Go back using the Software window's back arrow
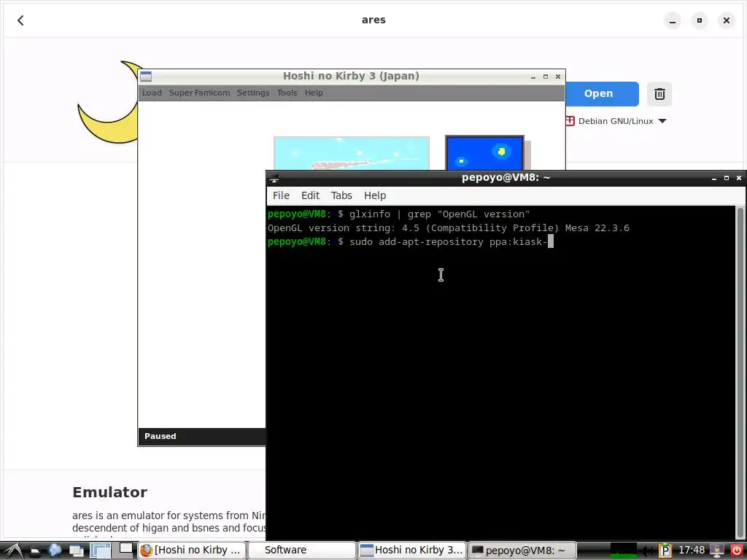Screen dimensions: 747x560 coord(20,20)
